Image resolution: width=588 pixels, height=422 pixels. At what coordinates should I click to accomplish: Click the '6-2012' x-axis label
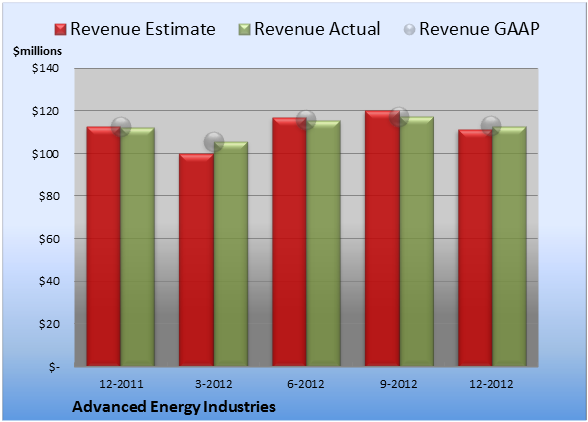306,384
